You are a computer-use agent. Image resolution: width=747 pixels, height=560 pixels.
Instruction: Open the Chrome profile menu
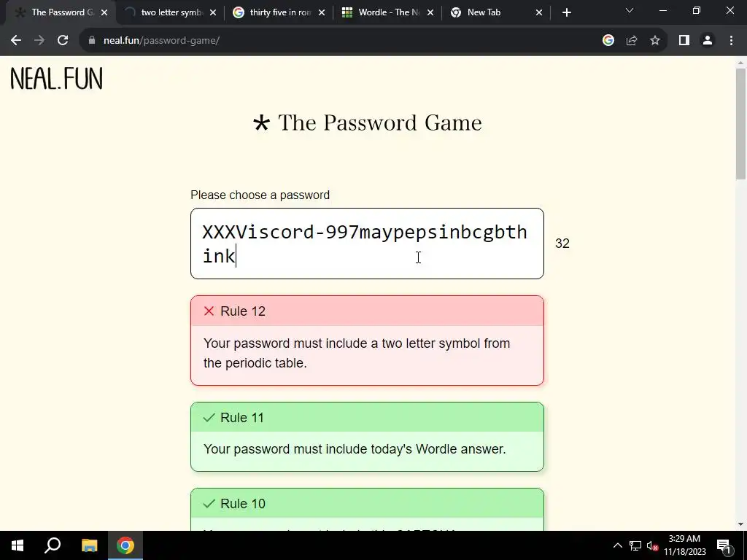[x=708, y=41]
